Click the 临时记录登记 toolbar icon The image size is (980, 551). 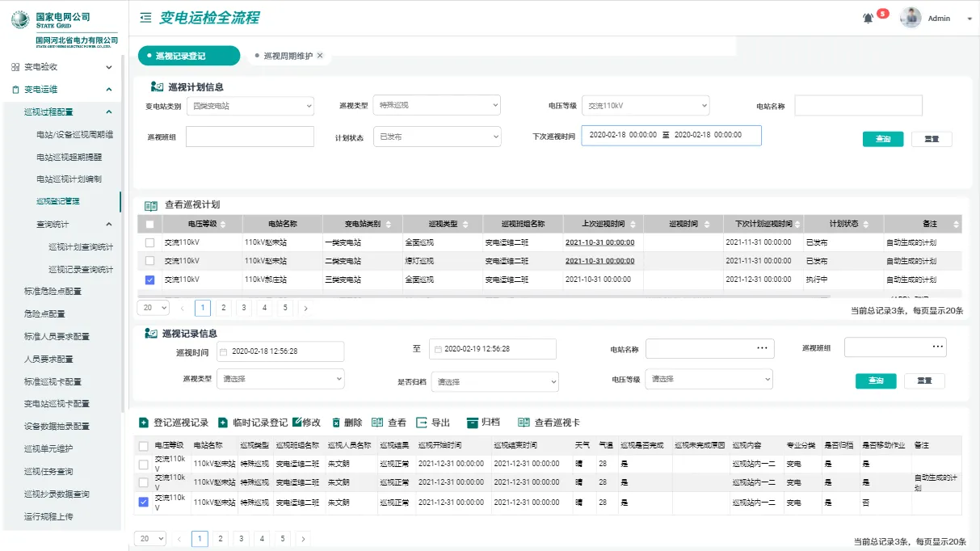pyautogui.click(x=223, y=423)
